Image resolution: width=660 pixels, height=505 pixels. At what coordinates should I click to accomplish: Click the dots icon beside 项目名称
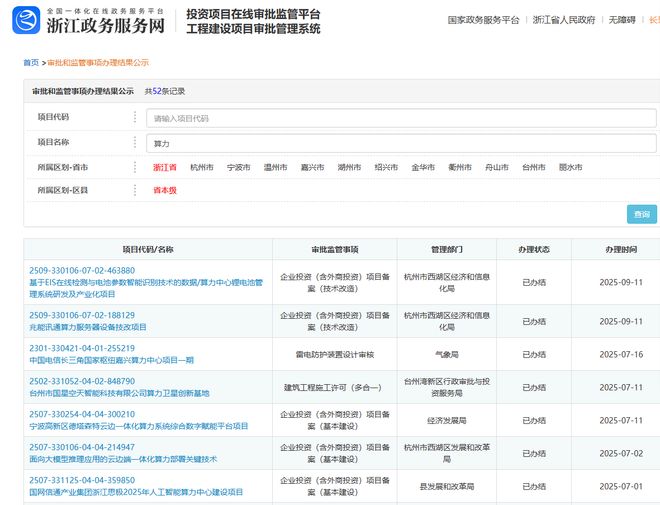(x=135, y=143)
